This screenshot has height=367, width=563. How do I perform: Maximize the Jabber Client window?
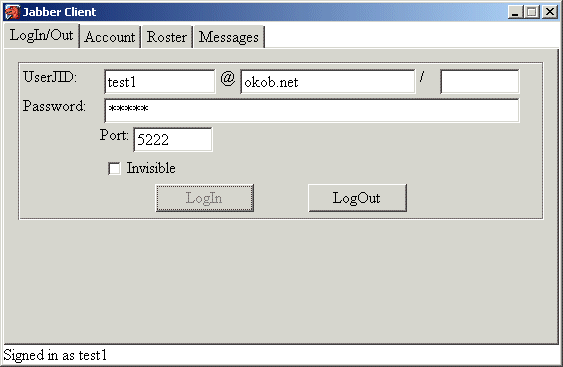[x=532, y=12]
